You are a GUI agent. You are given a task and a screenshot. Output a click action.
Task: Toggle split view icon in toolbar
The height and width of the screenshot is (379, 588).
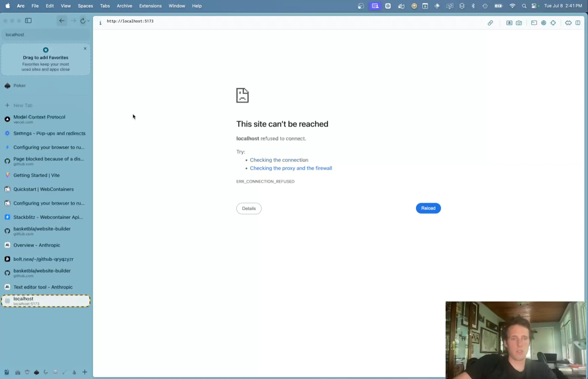point(578,23)
